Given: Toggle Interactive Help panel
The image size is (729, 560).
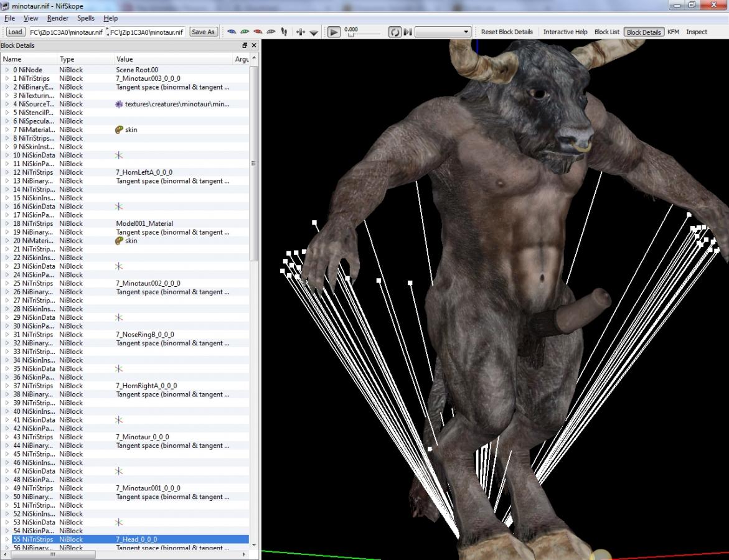Looking at the screenshot, I should tap(565, 32).
